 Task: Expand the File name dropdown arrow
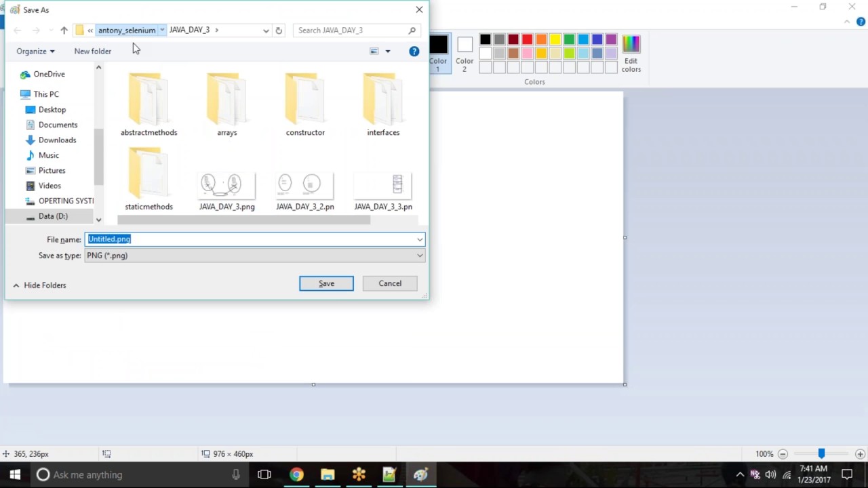(420, 239)
